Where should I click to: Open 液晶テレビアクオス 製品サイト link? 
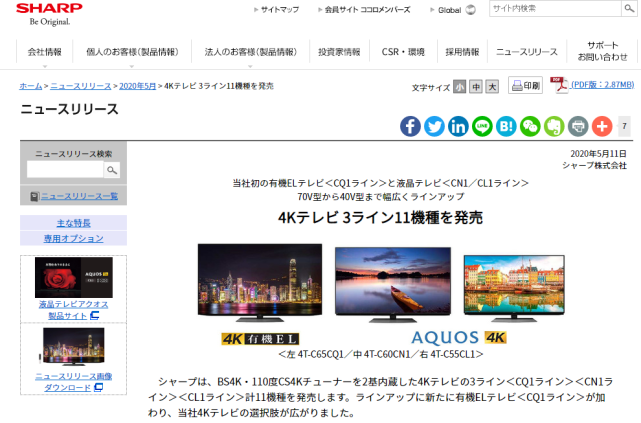[74, 310]
